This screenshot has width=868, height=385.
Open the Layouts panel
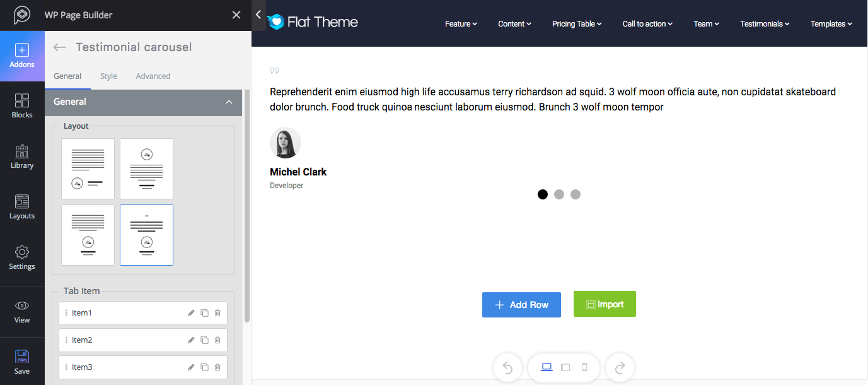click(22, 207)
